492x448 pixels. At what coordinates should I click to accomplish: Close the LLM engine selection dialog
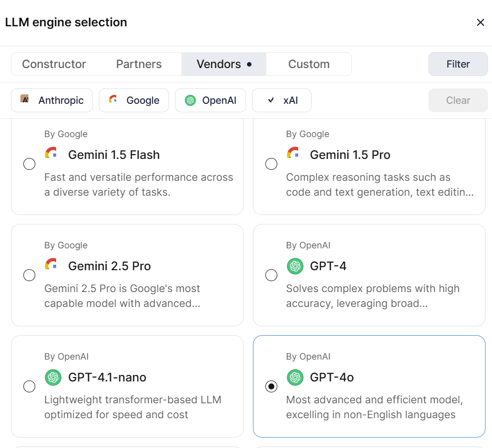click(x=480, y=22)
